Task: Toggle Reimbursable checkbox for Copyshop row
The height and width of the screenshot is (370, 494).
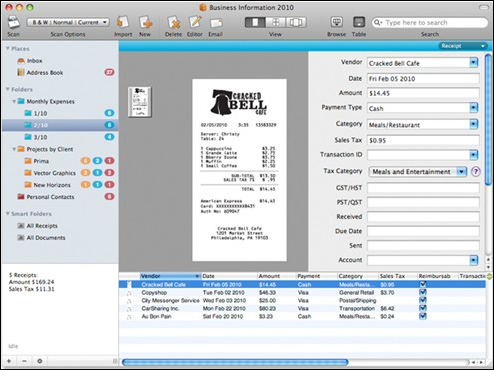Action: pos(423,292)
